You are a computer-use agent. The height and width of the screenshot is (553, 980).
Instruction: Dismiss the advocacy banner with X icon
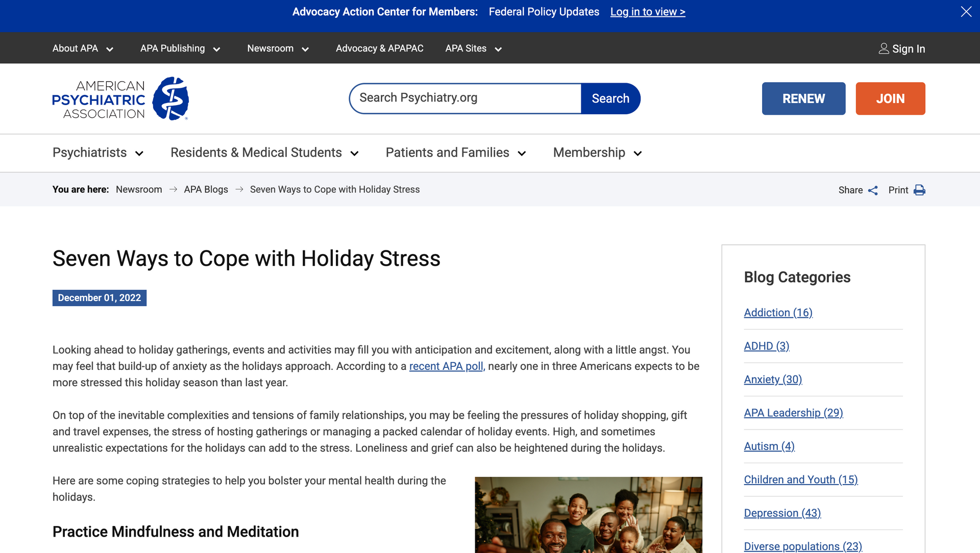tap(966, 12)
